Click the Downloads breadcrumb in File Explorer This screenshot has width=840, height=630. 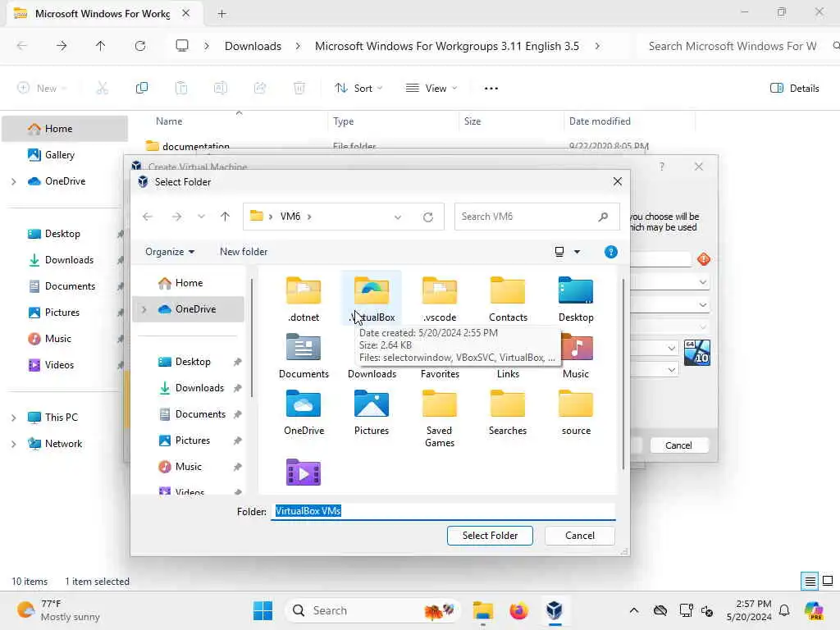point(253,46)
